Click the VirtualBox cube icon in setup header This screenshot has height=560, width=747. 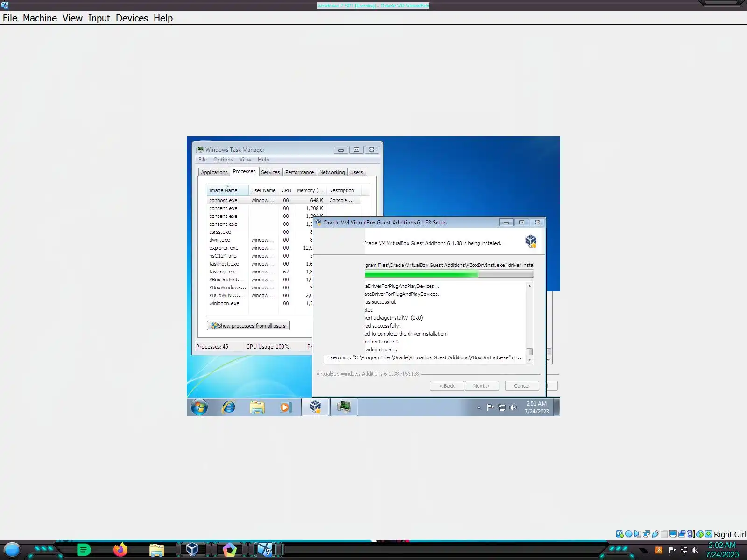(531, 241)
